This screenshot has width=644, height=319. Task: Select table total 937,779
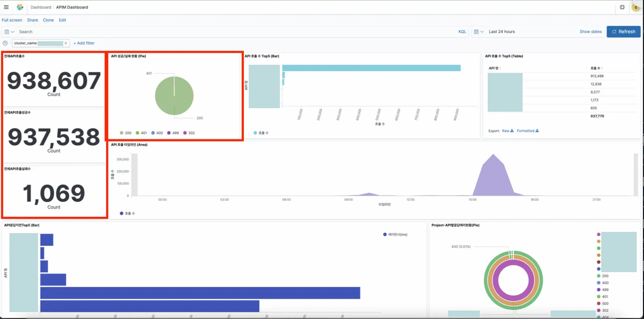(597, 116)
